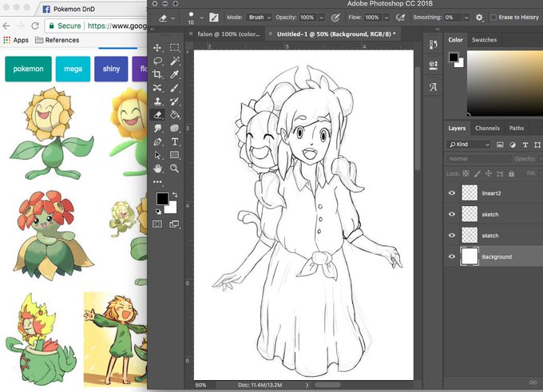
Task: Open the Character panel icon
Action: [x=434, y=87]
